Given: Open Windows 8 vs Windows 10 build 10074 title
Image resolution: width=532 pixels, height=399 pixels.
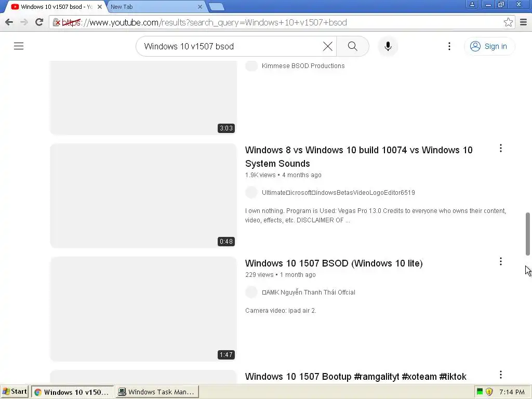Looking at the screenshot, I should [x=358, y=157].
